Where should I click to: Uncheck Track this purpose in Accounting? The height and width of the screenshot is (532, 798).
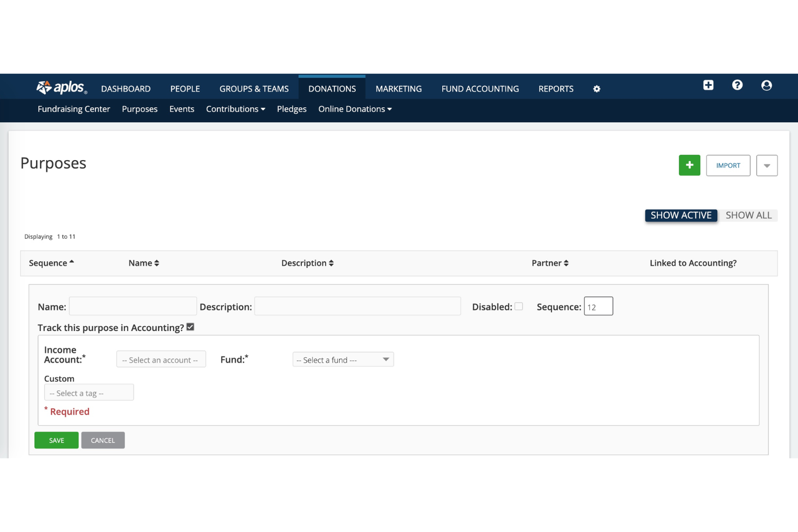190,327
